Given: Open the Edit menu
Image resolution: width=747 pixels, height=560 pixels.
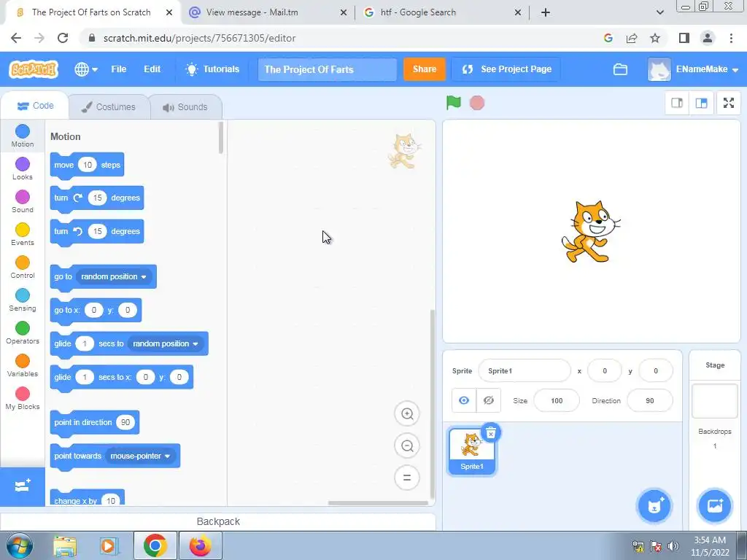Looking at the screenshot, I should click(152, 69).
